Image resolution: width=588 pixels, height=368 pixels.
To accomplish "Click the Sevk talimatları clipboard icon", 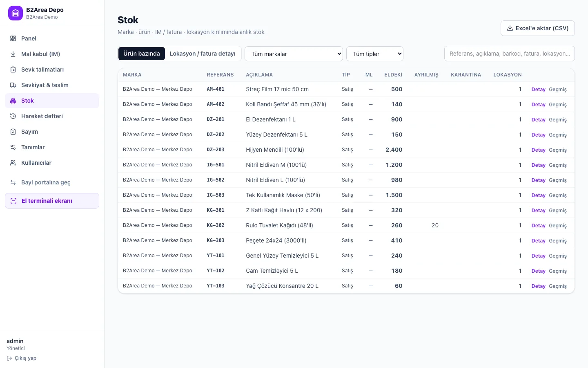I will 13,70.
